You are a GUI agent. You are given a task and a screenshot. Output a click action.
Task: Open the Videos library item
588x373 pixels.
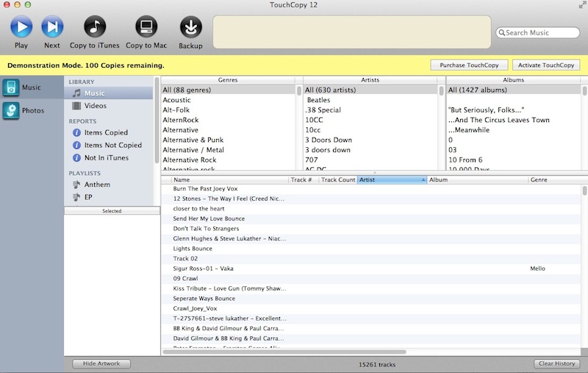click(95, 106)
